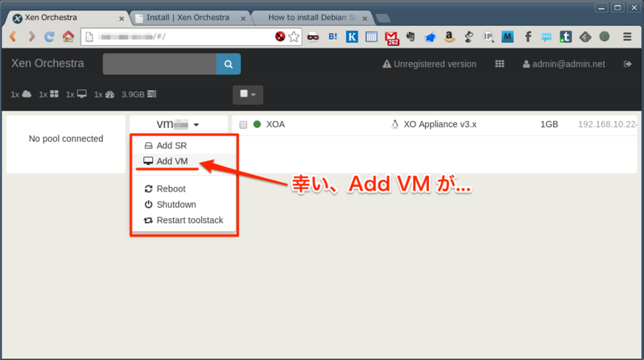Open Tumblr t extension icon
The width and height of the screenshot is (644, 360).
point(566,36)
